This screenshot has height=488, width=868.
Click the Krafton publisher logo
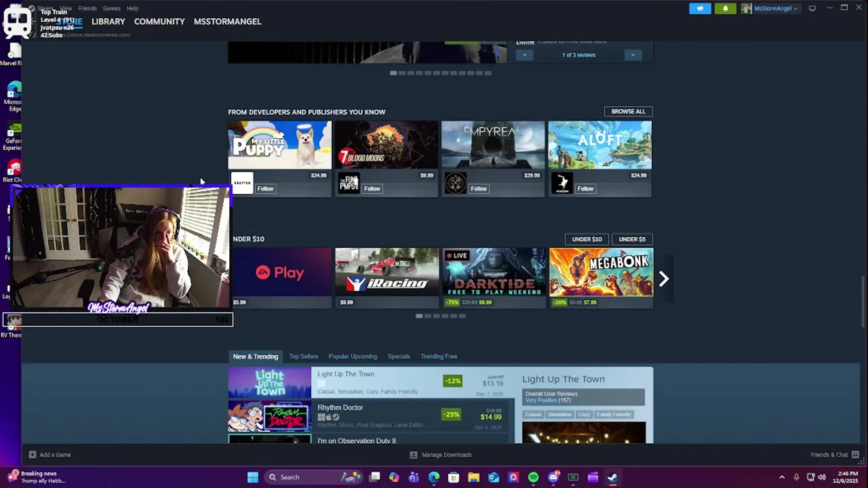coord(242,183)
